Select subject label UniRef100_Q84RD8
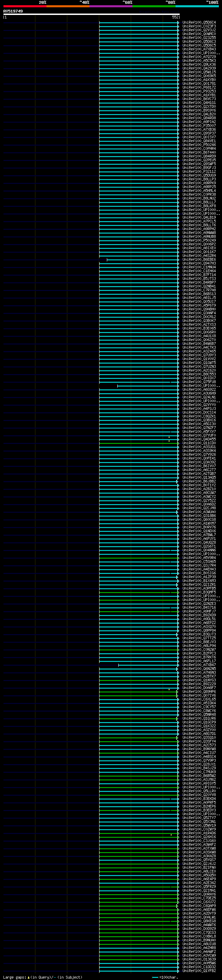 [x=199, y=118]
